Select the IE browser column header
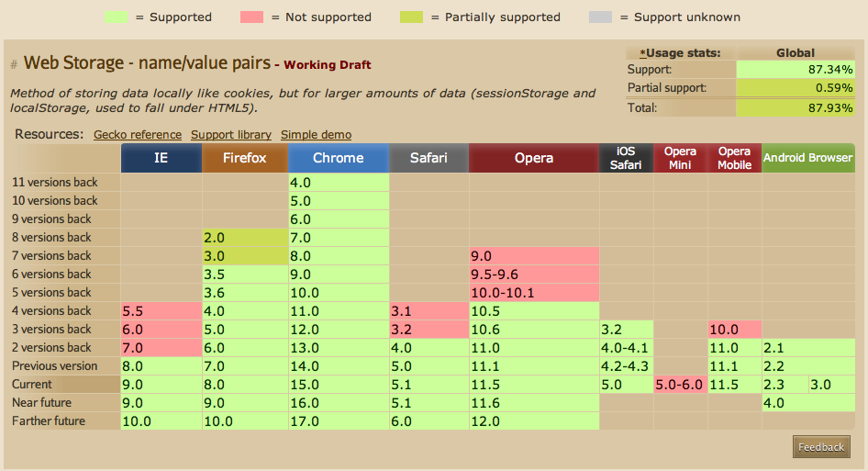Screen dimensions: 868x471 click(x=161, y=158)
